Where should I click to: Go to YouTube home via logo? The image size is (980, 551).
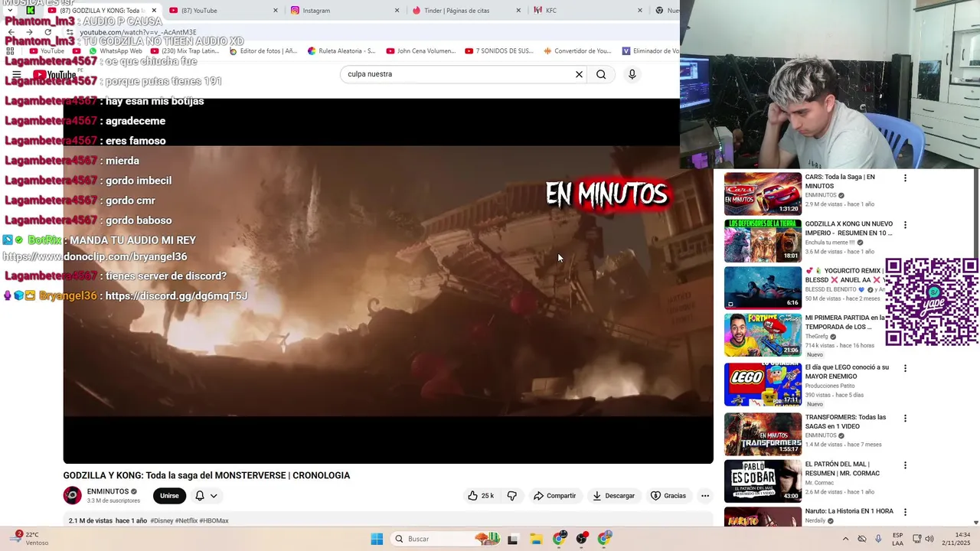54,75
